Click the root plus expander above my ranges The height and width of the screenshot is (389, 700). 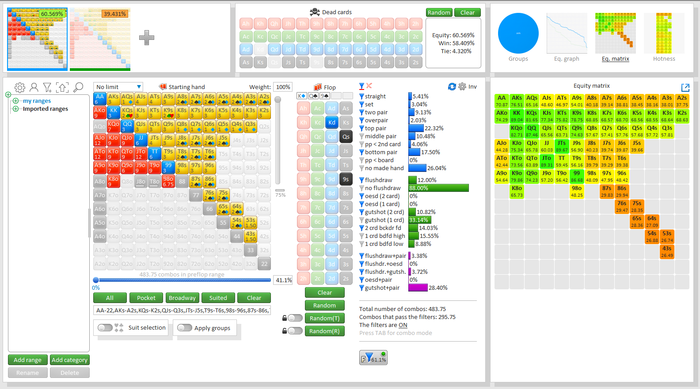coord(8,95)
